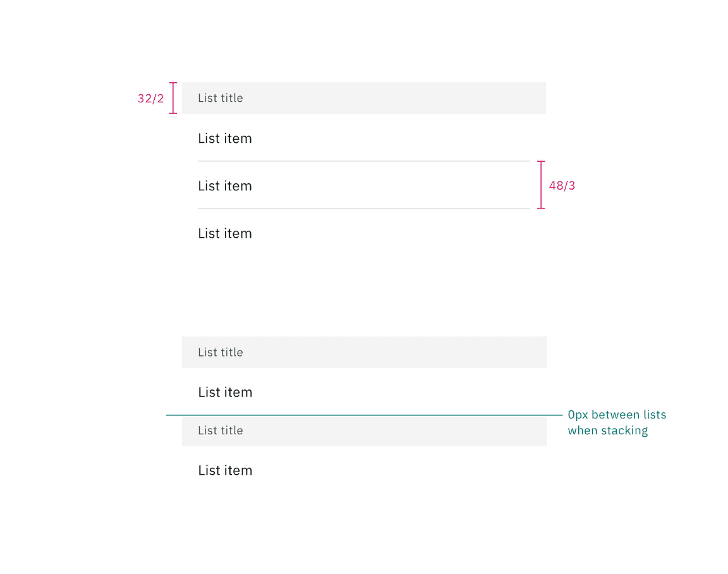Click the divider line above the third list item
Screen dimensions: 728x574
(364, 209)
